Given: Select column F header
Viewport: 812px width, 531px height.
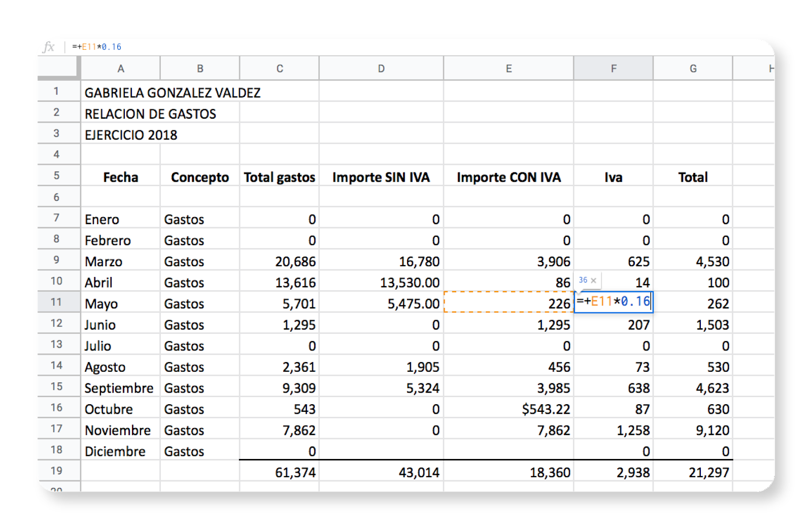Looking at the screenshot, I should (x=614, y=68).
